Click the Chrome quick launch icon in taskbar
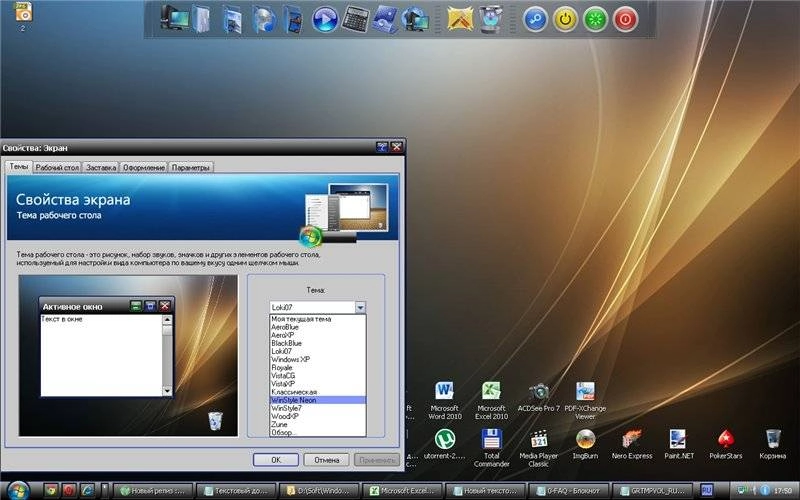 pyautogui.click(x=51, y=491)
